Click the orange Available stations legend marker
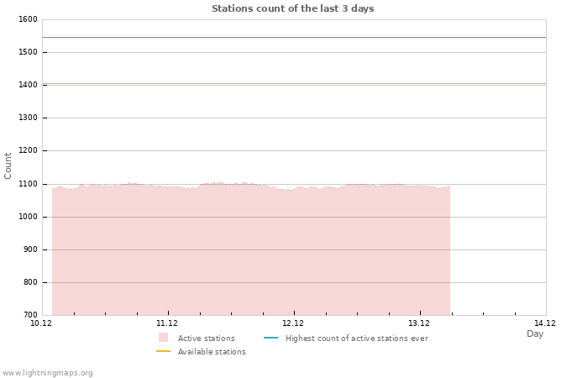588x378 pixels. [x=163, y=352]
